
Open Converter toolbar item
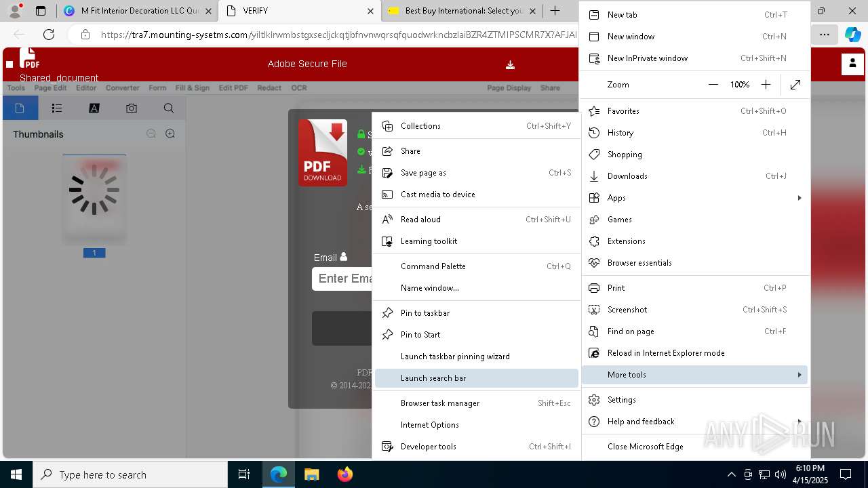(122, 88)
